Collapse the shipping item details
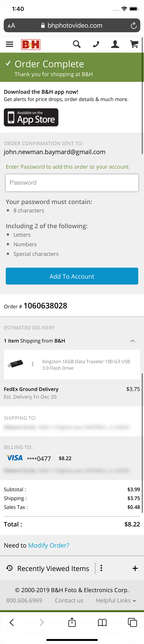This screenshot has width=144, height=644. click(133, 341)
